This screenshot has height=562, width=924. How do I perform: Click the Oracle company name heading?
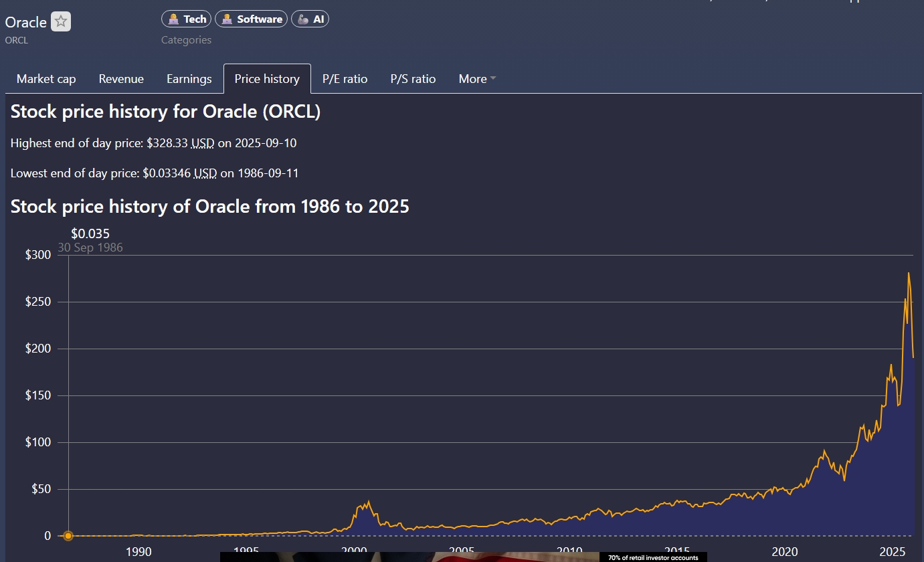pos(26,22)
